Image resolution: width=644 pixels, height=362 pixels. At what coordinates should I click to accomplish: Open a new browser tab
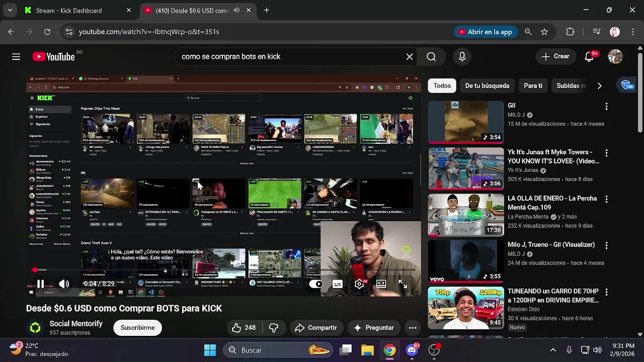point(267,10)
